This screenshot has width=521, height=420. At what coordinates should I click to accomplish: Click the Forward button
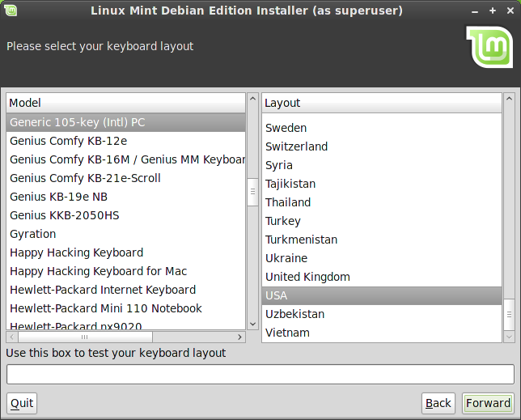488,403
